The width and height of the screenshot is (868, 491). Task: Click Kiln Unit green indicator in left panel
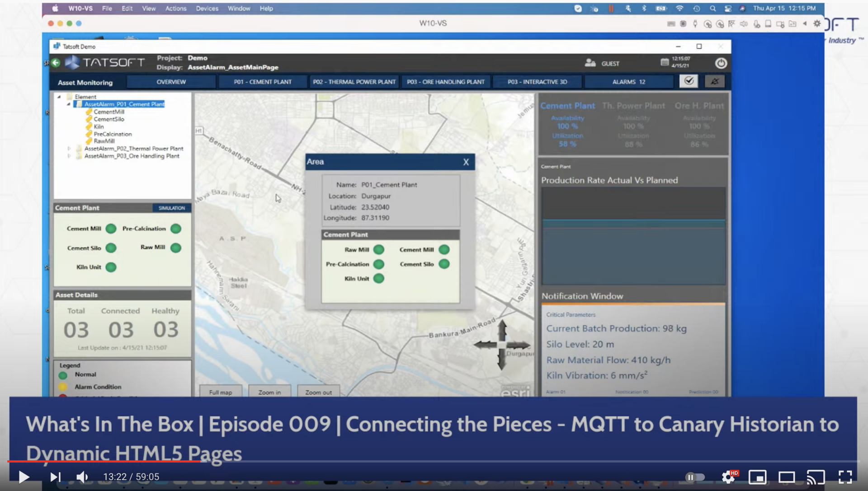[111, 267]
